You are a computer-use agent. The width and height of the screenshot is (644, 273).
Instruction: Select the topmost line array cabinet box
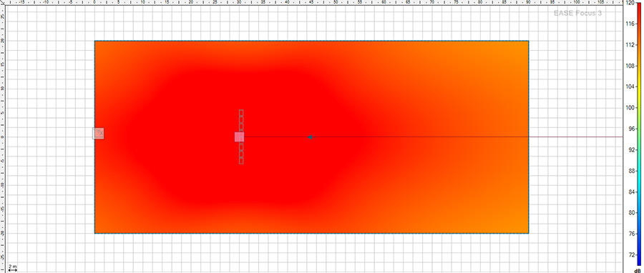coord(241,112)
